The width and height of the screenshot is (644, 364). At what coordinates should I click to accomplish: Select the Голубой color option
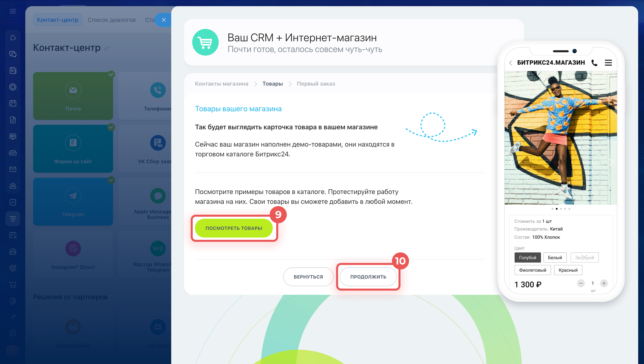(527, 258)
